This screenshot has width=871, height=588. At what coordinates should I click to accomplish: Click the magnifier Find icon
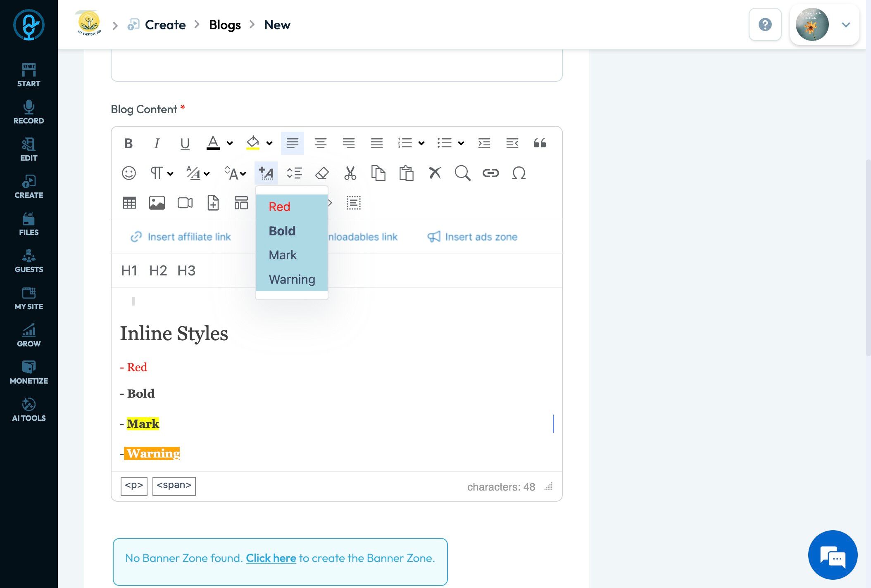click(462, 173)
